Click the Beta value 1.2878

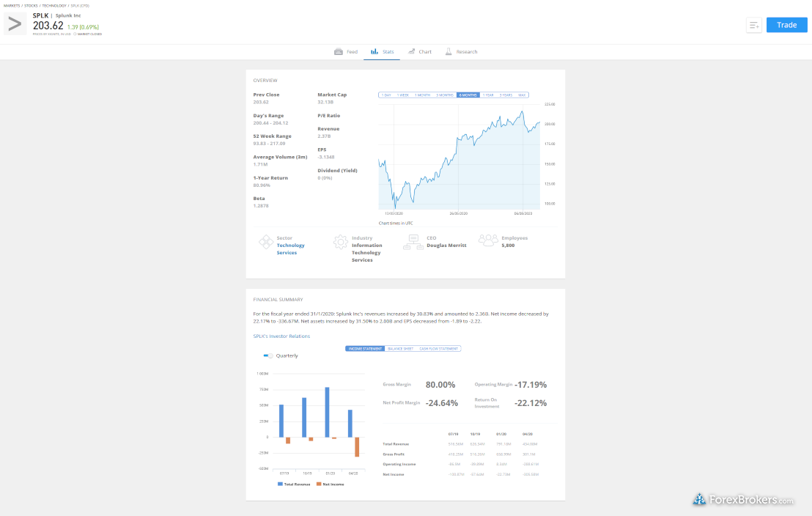coord(261,206)
